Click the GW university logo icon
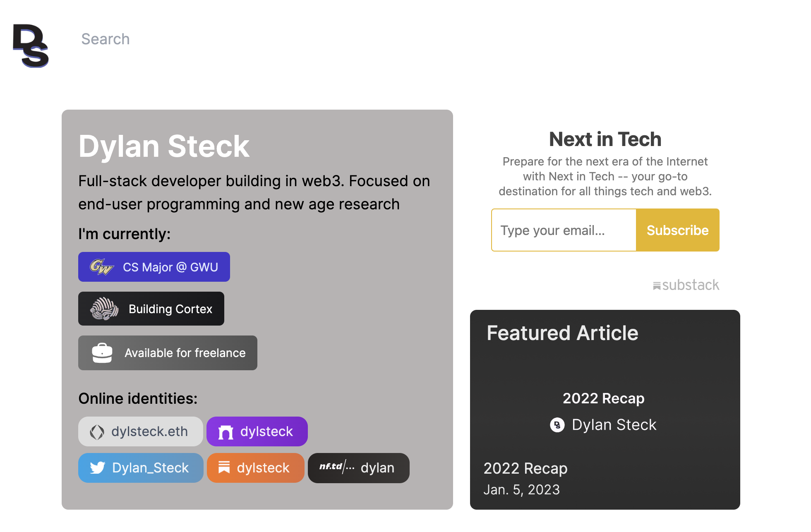Viewport: 811px width, 532px height. 101,267
